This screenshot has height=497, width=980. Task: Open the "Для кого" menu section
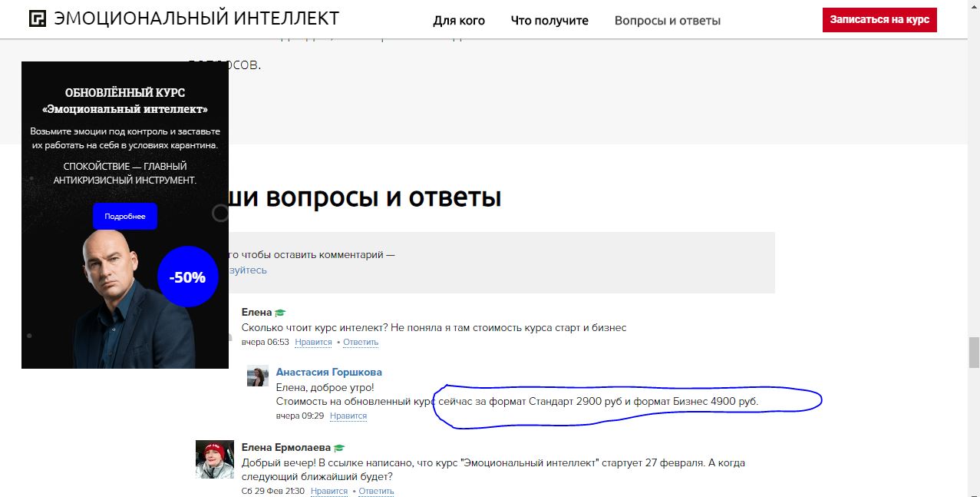(x=459, y=21)
